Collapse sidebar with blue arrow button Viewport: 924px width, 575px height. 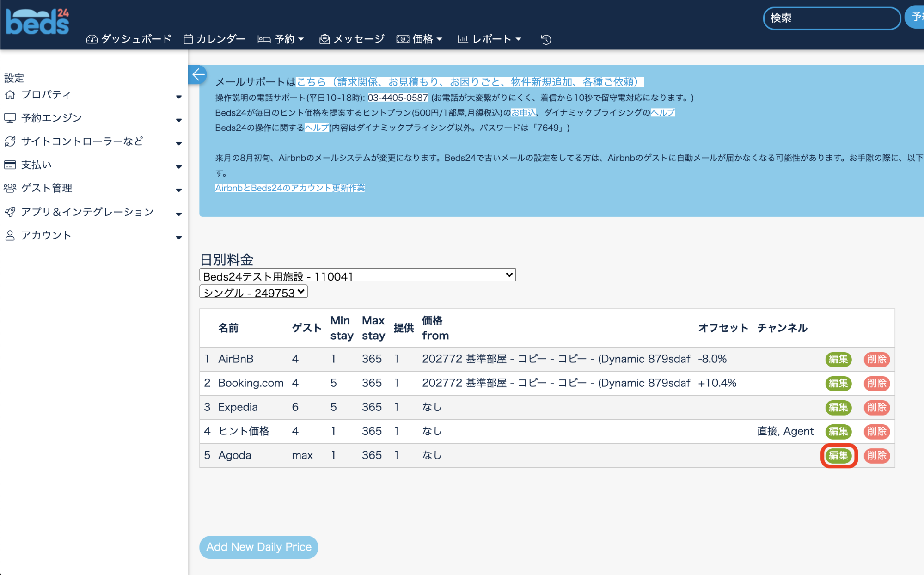coord(198,74)
